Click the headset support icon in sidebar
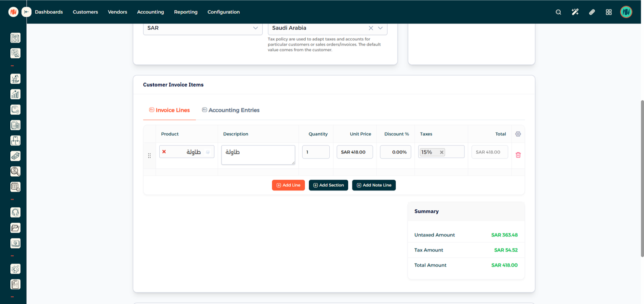The image size is (644, 304). [x=15, y=212]
